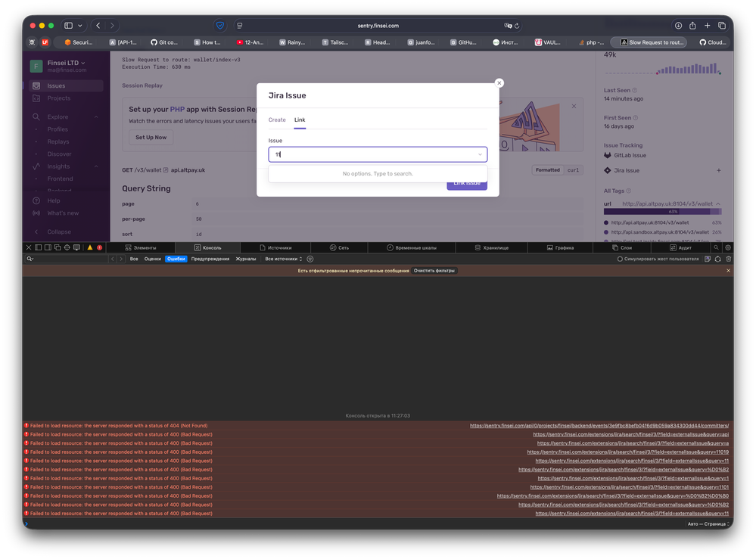Click the red error count indicator
Screen dimensions: 756x559
pos(99,247)
